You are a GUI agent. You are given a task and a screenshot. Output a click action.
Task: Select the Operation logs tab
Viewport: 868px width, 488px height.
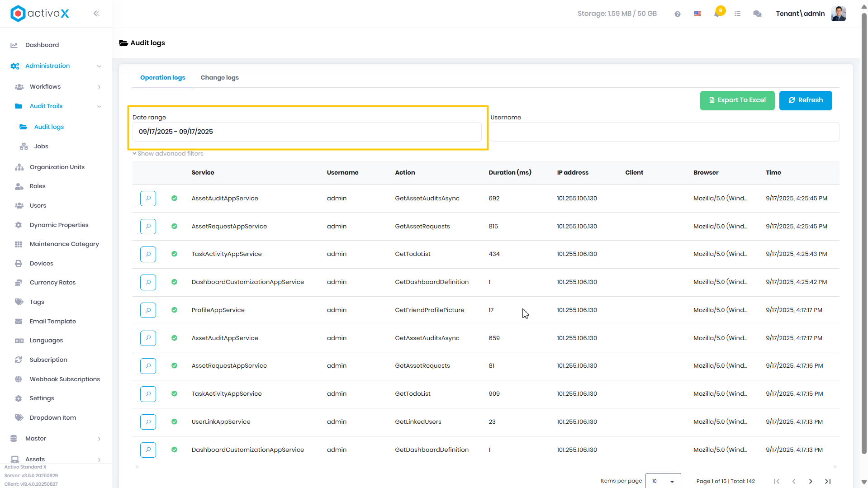point(162,78)
